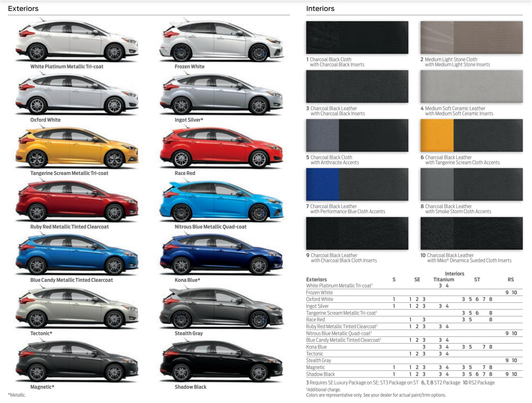Click 'Shadow Black' table row label
The height and width of the screenshot is (403, 532).
320,374
